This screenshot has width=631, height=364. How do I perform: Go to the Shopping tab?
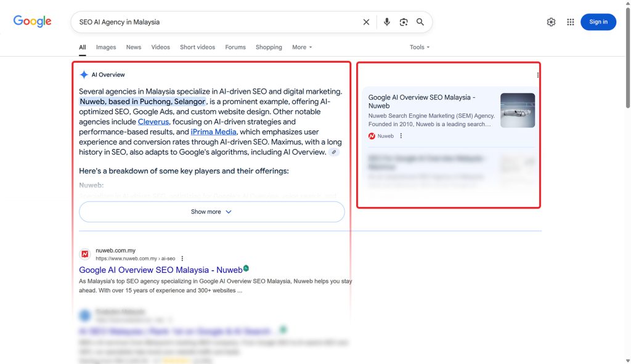(269, 47)
